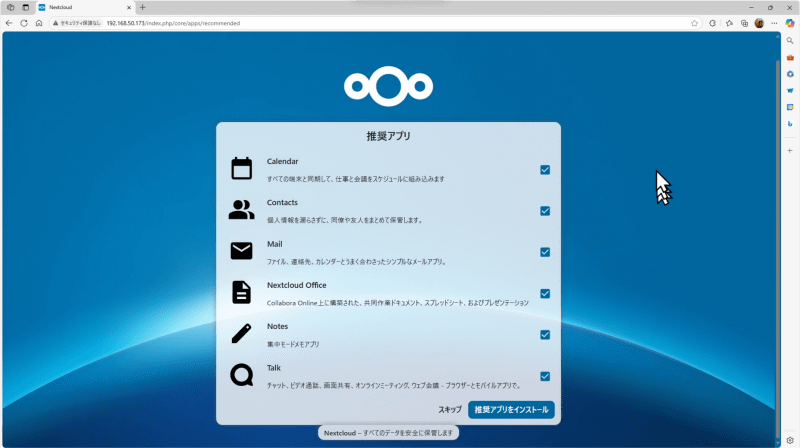
Task: Open sidebar settings gear icon
Action: 790,440
